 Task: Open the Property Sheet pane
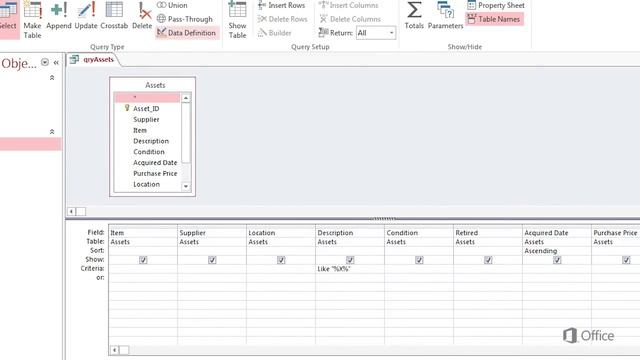(496, 5)
